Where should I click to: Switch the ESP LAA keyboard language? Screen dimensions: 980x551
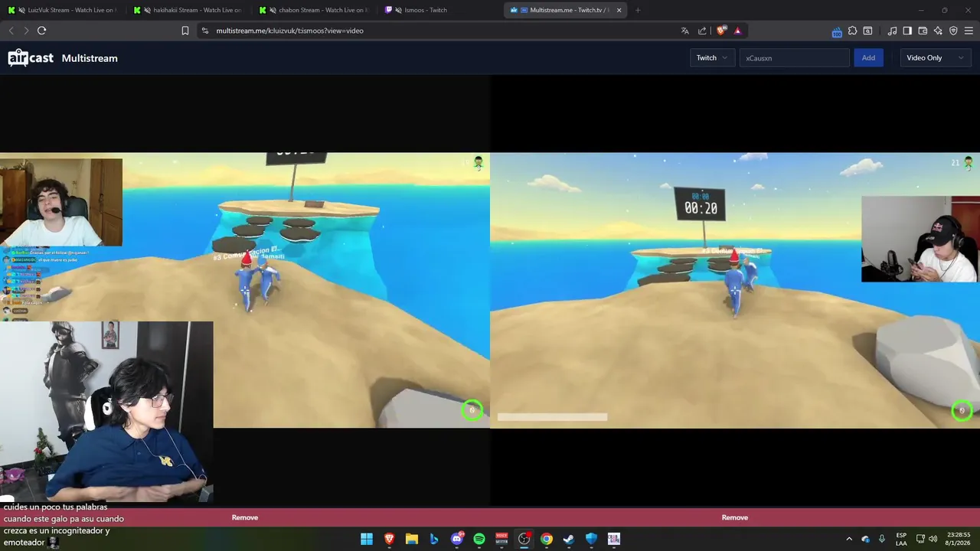point(901,539)
